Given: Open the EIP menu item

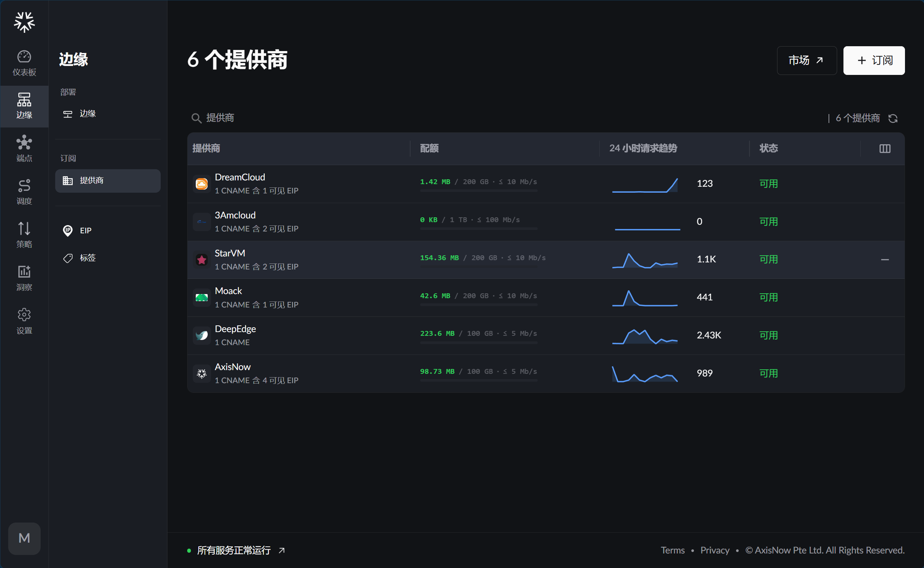Looking at the screenshot, I should click(108, 230).
